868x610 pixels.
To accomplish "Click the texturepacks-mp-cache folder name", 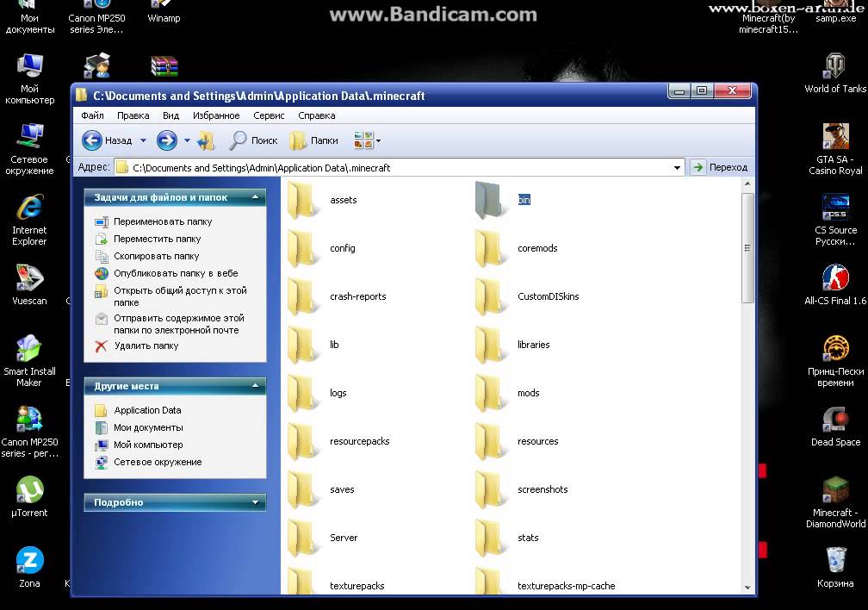I will (567, 586).
